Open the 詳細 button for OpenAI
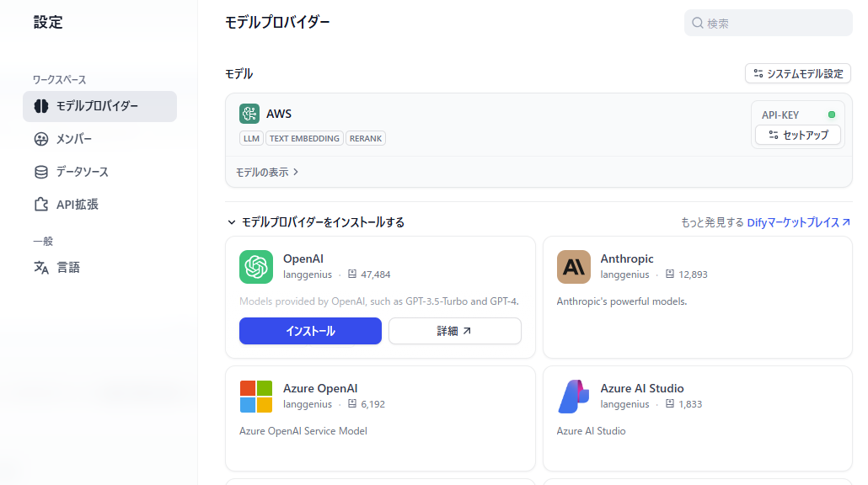Screen dimensions: 868x485 [x=454, y=331]
